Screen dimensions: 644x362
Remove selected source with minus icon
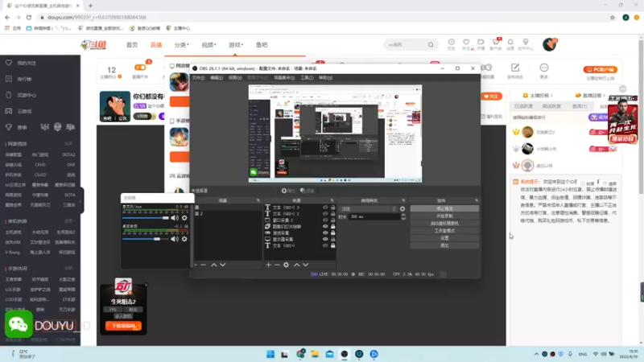tap(277, 265)
